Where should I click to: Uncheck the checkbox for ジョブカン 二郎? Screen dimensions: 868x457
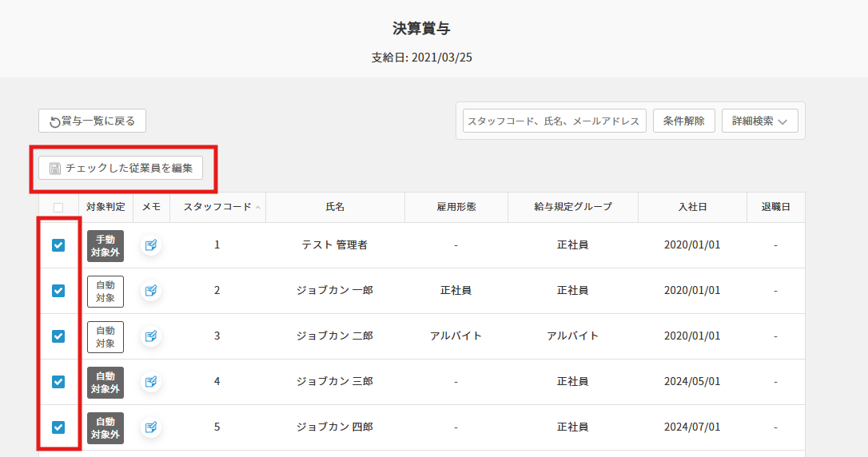[x=58, y=336]
